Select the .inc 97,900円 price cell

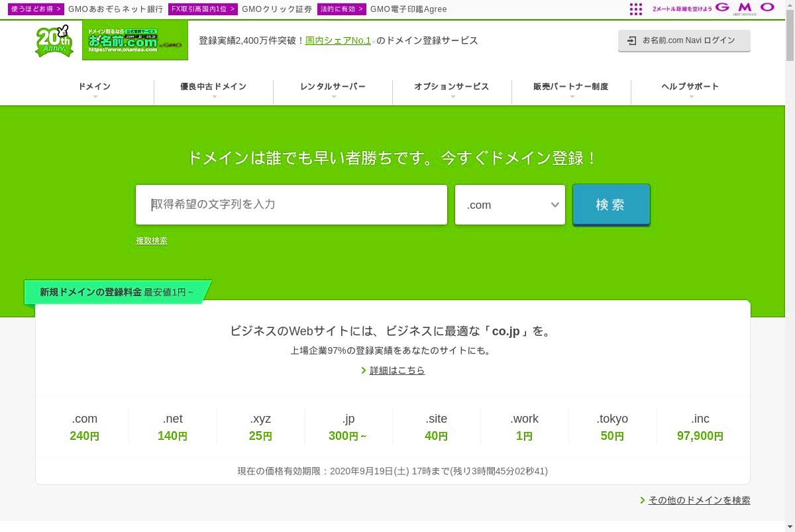pyautogui.click(x=700, y=427)
